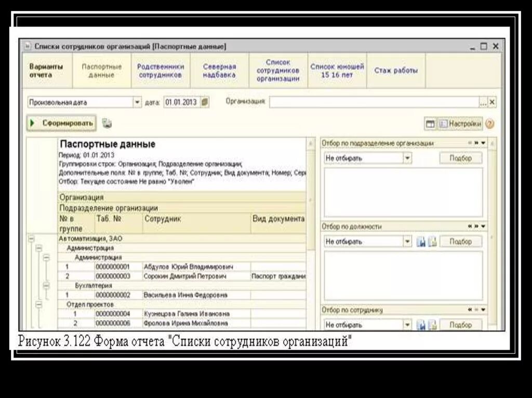The width and height of the screenshot is (532, 398).
Task: Switch to Паспортные данные tab
Action: (102, 71)
